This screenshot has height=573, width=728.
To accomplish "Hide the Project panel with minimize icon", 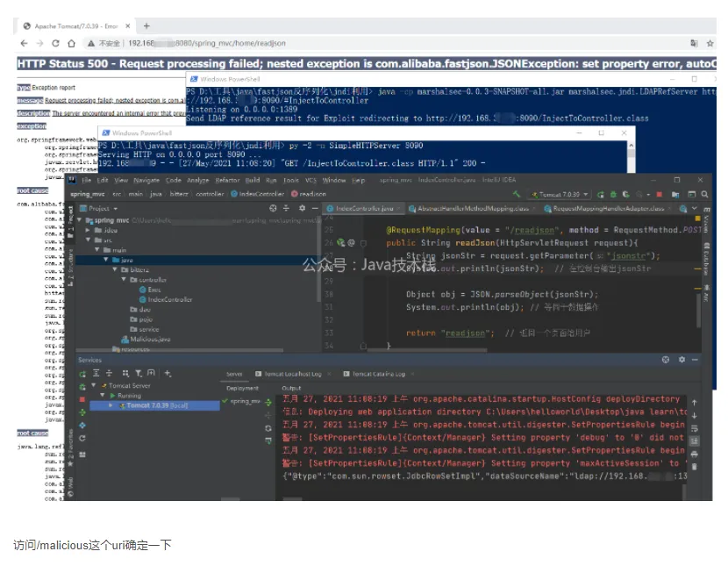I will pyautogui.click(x=314, y=209).
